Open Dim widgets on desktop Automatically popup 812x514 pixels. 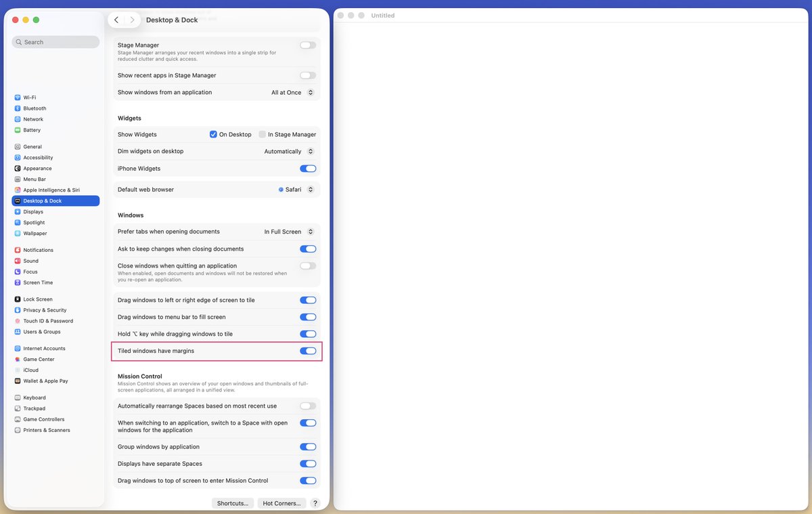(290, 152)
